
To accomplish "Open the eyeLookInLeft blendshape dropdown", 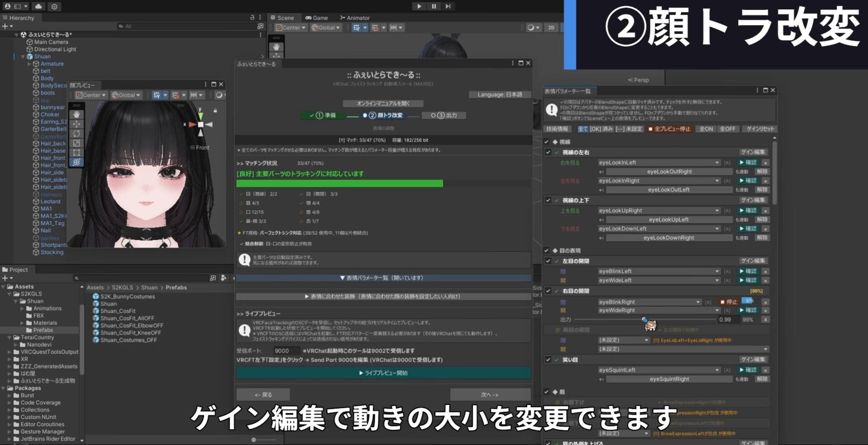I will (659, 163).
